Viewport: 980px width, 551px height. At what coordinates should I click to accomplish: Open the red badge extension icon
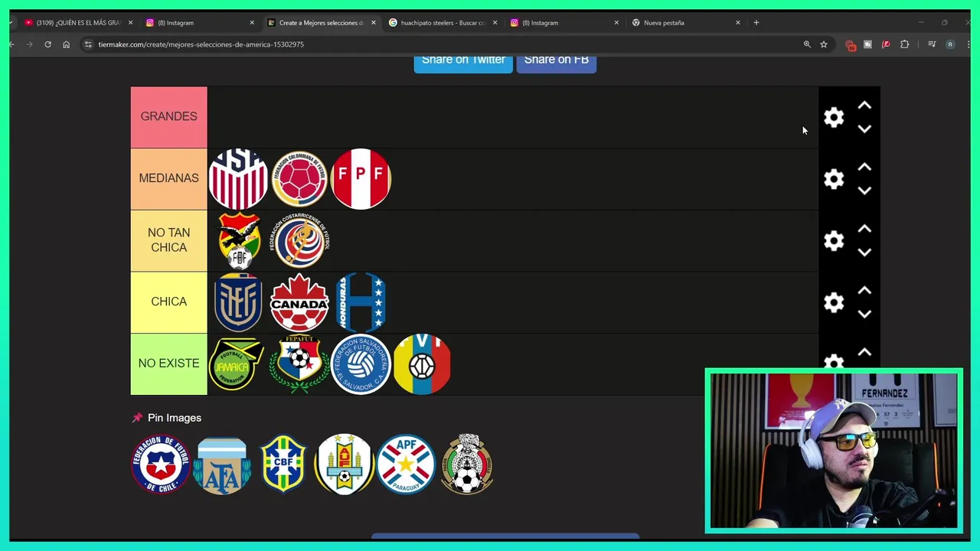click(850, 45)
